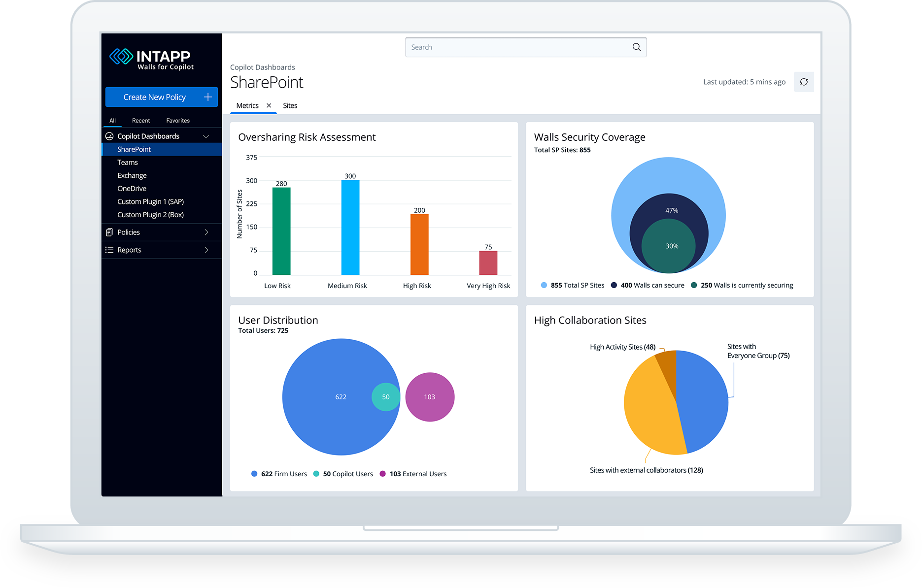Screen dimensions: 922x588
Task: Click the Copilot Dashboards gauge icon
Action: click(109, 136)
